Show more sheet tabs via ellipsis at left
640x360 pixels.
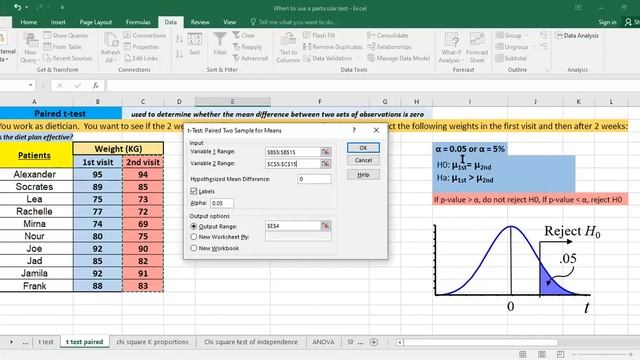pos(25,342)
